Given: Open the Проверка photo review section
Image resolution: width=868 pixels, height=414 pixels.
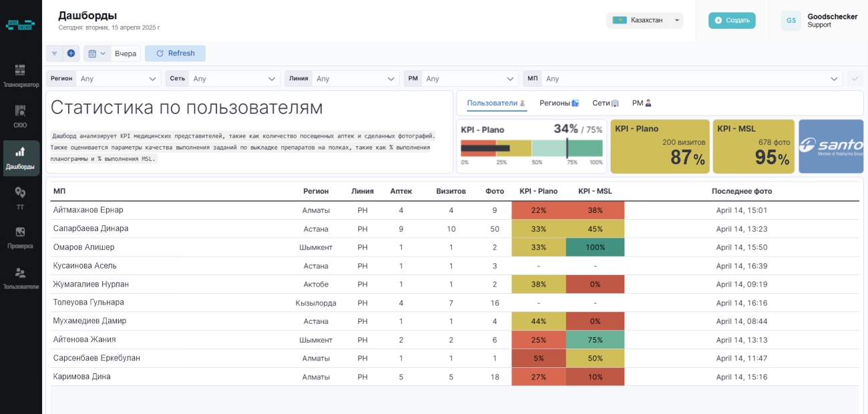Looking at the screenshot, I should [x=20, y=237].
